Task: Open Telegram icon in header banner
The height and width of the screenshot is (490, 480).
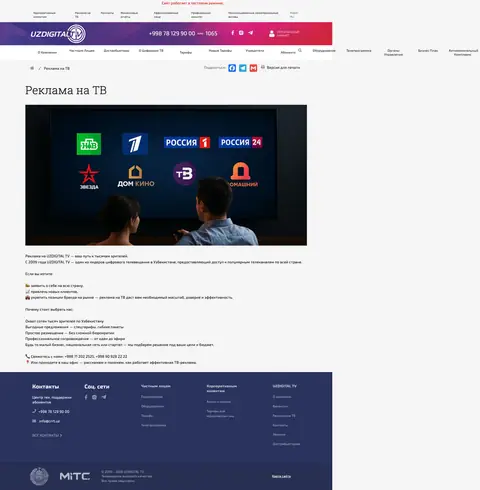Action: [x=250, y=33]
